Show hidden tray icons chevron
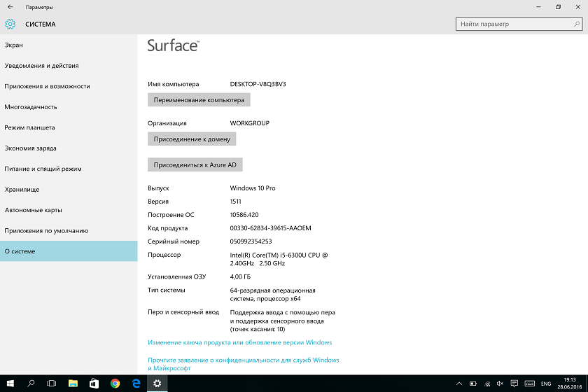Viewport: 588px width, 392px height. click(459, 384)
